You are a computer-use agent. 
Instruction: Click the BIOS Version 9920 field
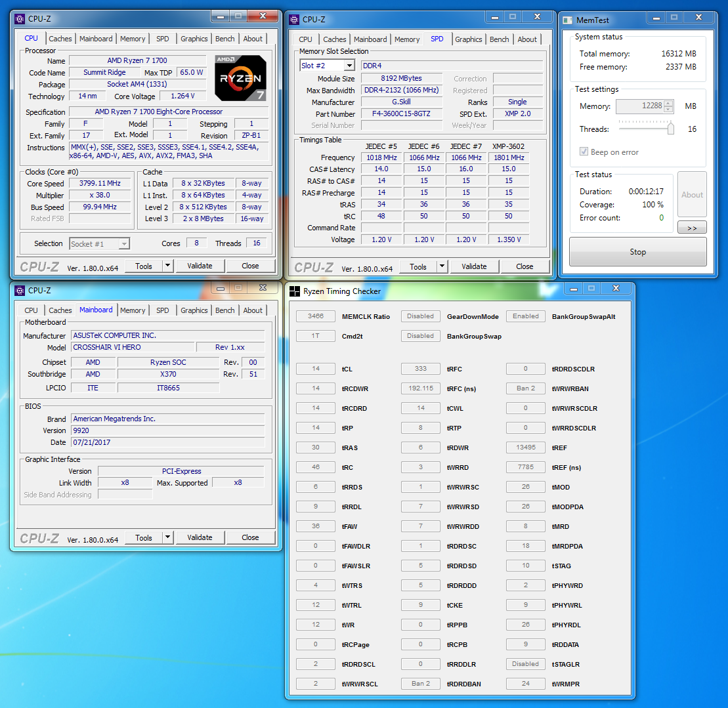[x=167, y=430]
